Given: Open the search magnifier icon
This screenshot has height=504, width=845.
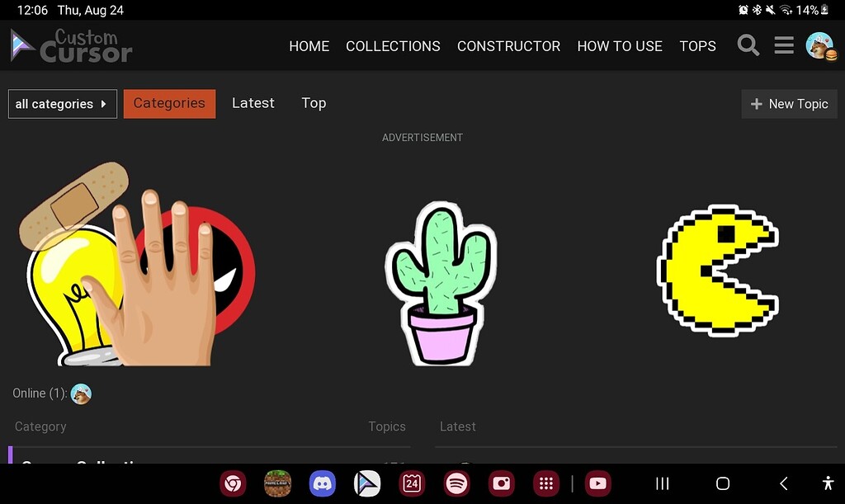Looking at the screenshot, I should (x=748, y=45).
